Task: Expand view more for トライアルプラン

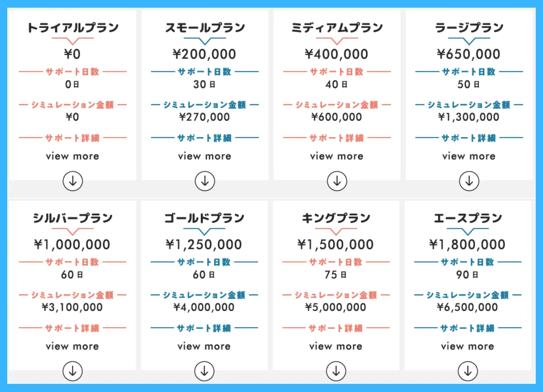Action: tap(72, 156)
